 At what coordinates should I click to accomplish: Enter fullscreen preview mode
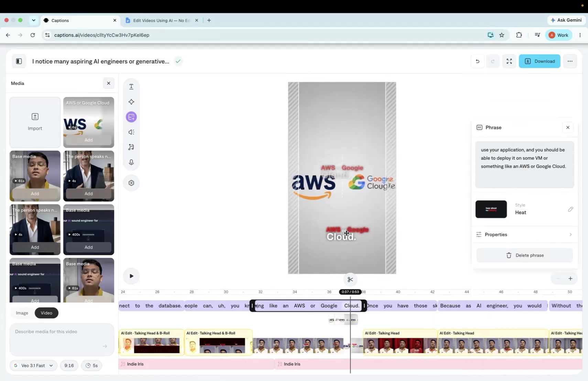click(x=509, y=61)
